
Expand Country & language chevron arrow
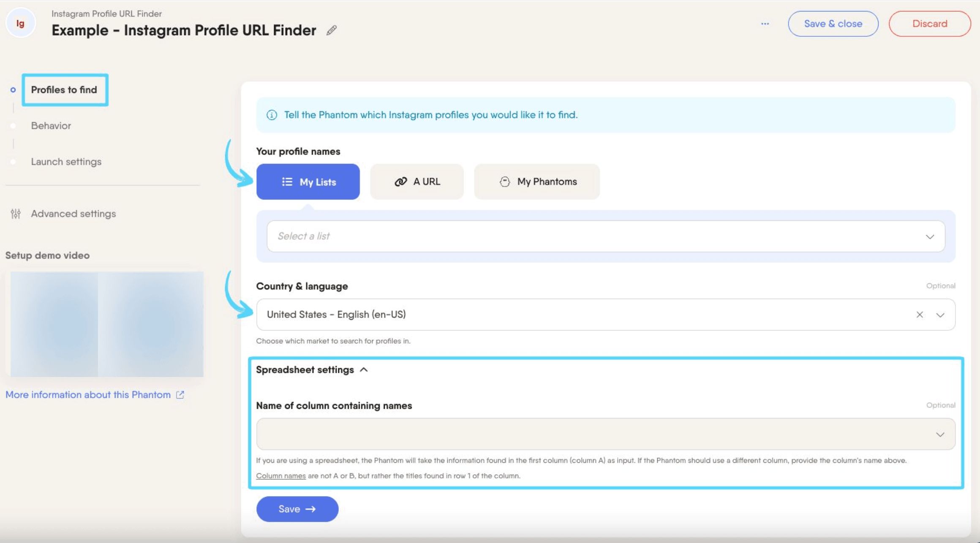click(x=940, y=315)
